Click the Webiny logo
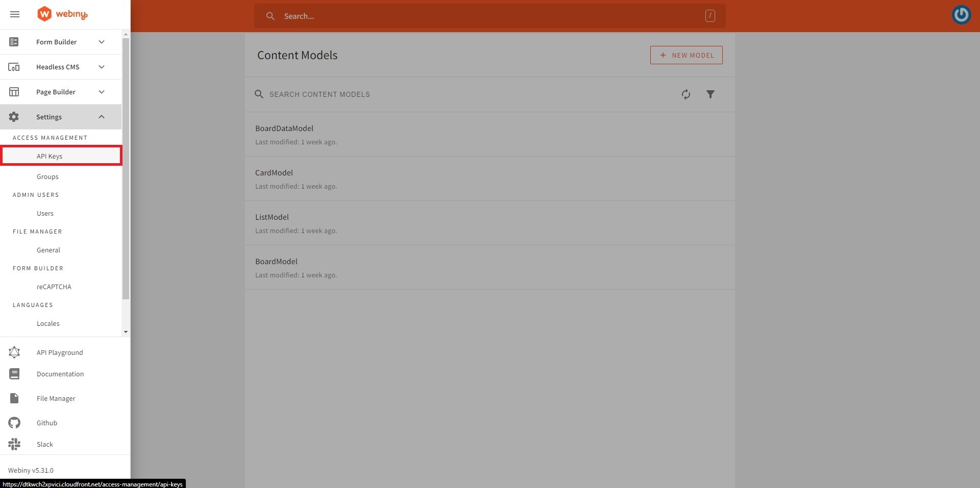 pos(62,14)
